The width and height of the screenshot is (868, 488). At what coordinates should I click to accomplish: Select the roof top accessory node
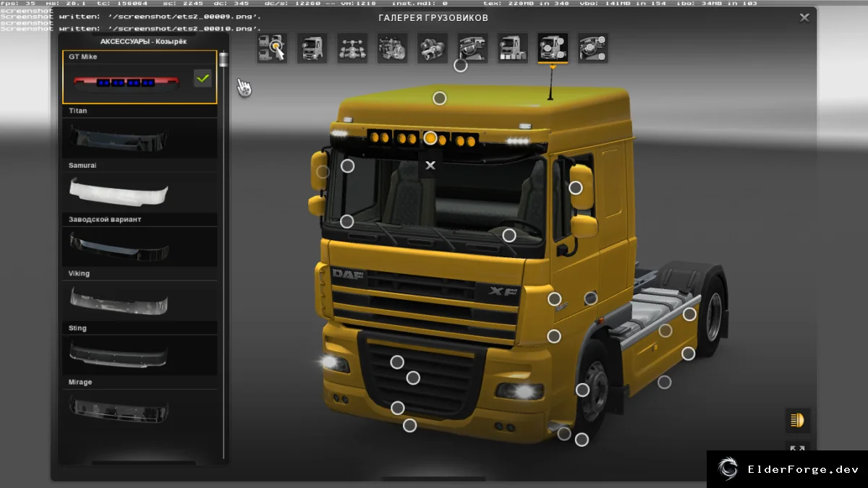[439, 98]
